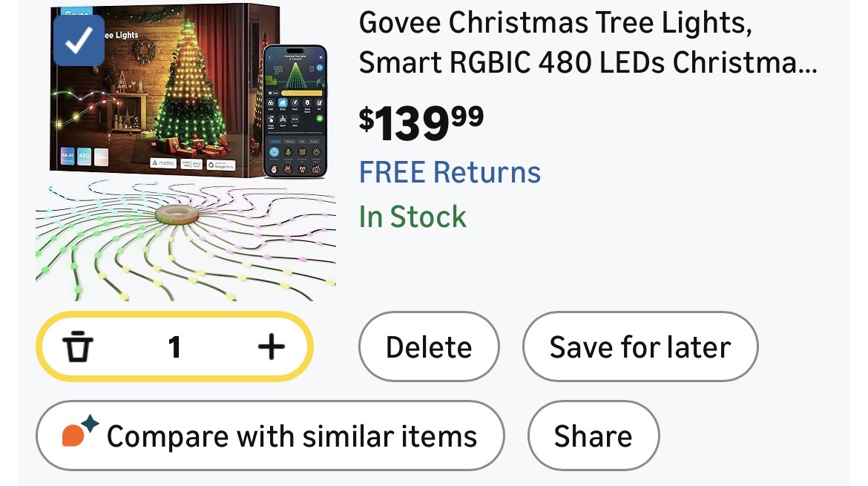The width and height of the screenshot is (868, 486).
Task: Click the In Stock status text
Action: (412, 217)
